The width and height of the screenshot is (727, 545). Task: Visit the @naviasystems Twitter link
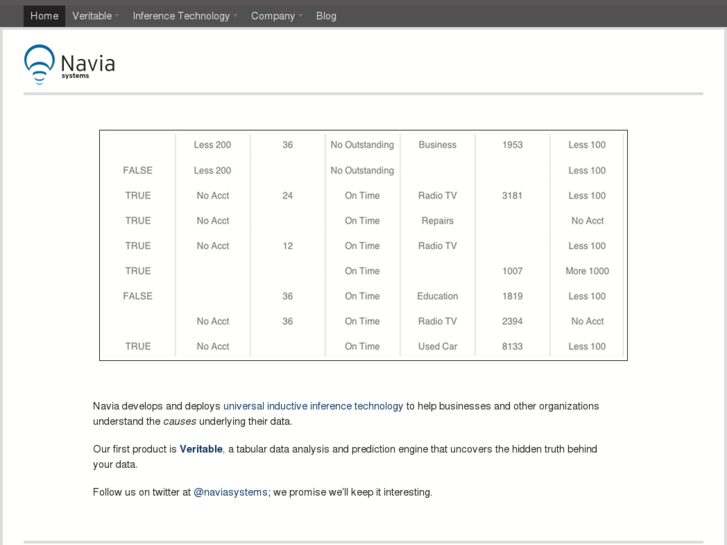[230, 492]
